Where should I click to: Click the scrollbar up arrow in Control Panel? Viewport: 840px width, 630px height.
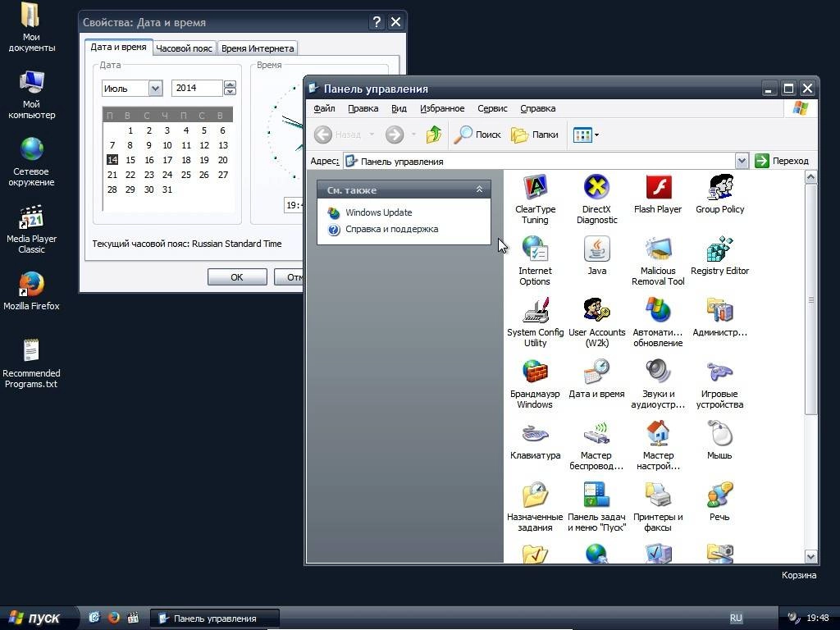coord(811,177)
